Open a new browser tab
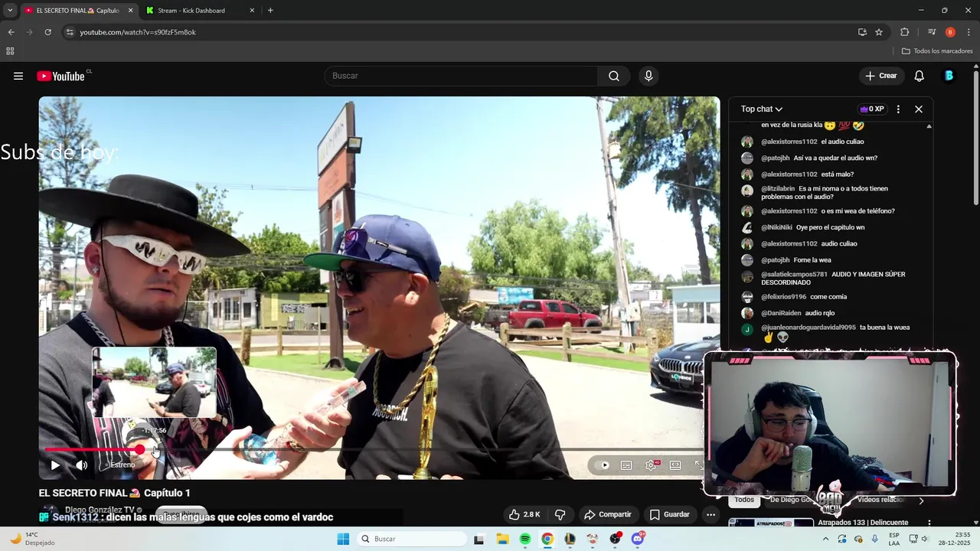Viewport: 980px width, 551px height. 270,11
